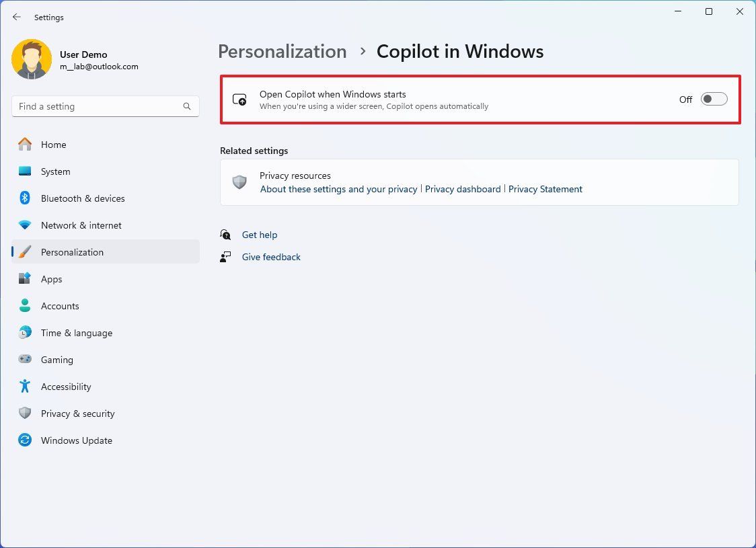The image size is (756, 548).
Task: Open About these settings and your privacy
Action: 338,189
